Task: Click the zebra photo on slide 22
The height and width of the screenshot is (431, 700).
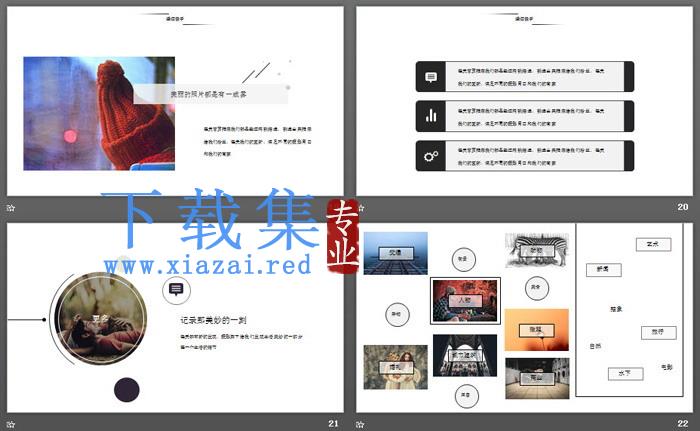Action: click(x=537, y=250)
